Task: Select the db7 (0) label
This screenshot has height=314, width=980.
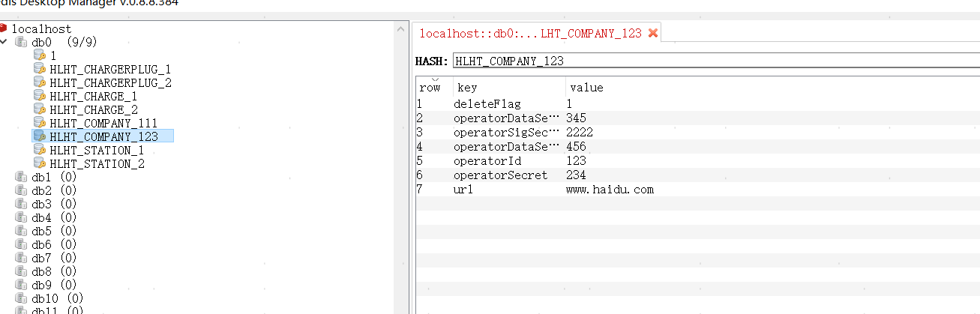Action: 54,258
